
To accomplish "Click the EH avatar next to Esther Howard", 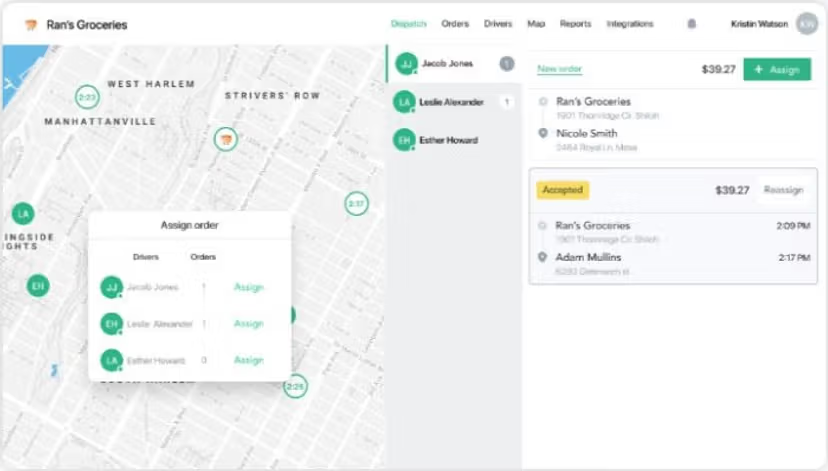I will [404, 140].
